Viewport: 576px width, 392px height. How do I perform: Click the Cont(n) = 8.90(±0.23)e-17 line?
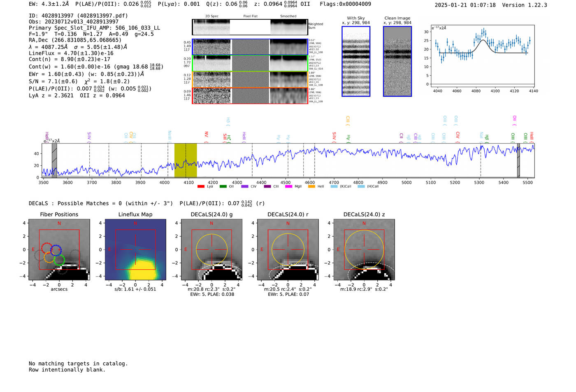click(70, 59)
